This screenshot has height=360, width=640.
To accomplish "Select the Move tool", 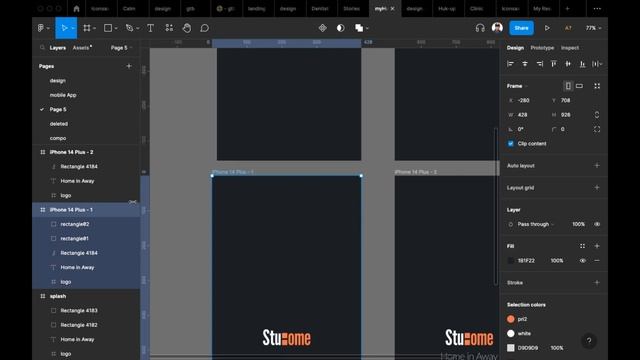I will tap(64, 28).
